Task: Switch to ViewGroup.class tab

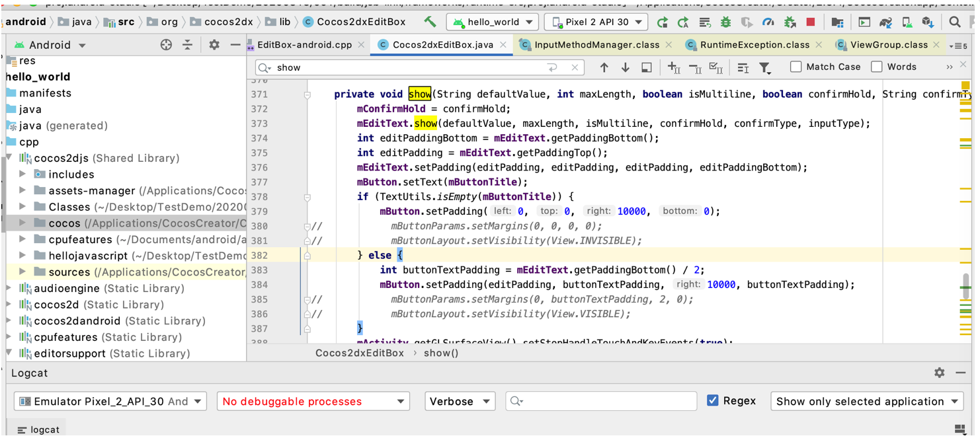Action: pos(888,45)
